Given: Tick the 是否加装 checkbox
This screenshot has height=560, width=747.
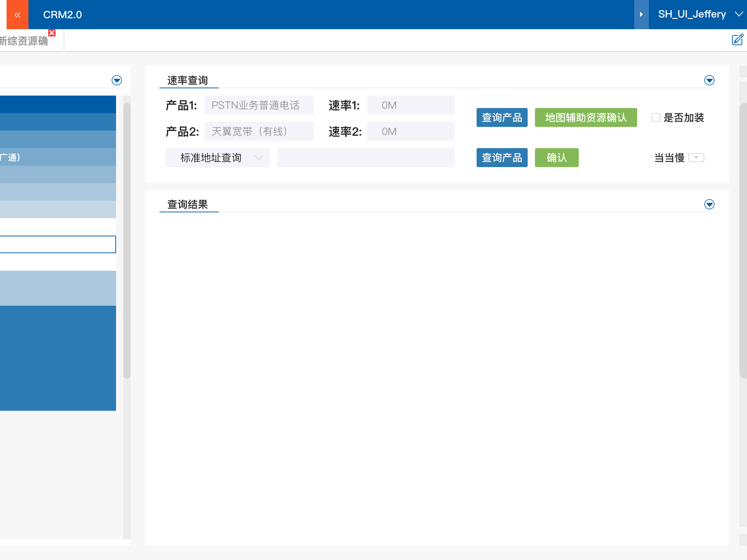Looking at the screenshot, I should tap(656, 117).
